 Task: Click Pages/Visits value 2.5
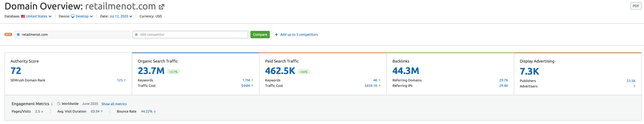(x=38, y=111)
